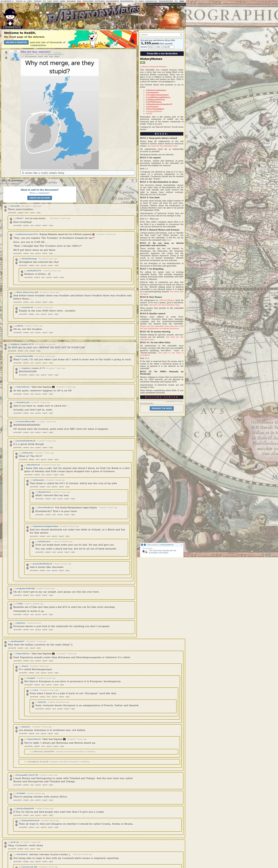The image size is (278, 868).
Task: Show previous discussion in r/HistoryMemes widget
Action: [142, 545]
